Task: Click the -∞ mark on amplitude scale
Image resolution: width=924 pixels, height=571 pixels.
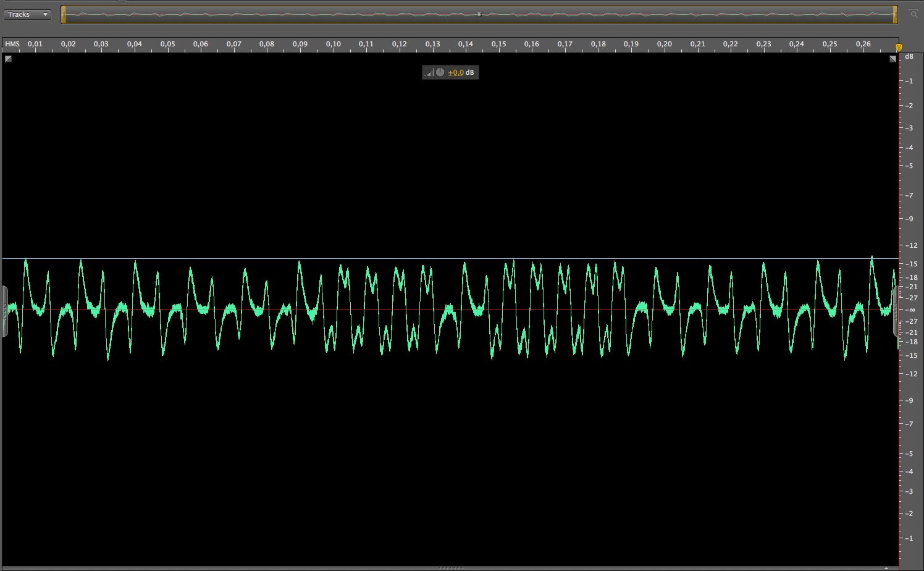Action: coord(911,310)
